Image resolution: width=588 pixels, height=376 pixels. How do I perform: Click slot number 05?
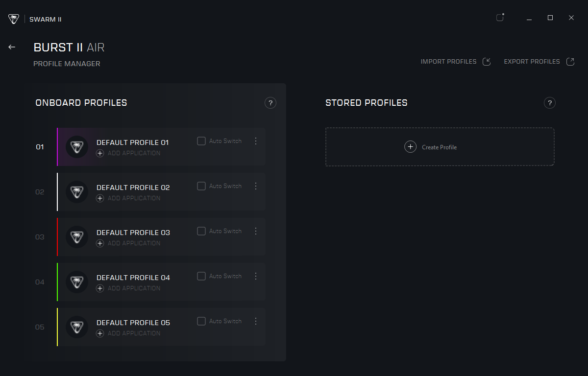coord(40,327)
